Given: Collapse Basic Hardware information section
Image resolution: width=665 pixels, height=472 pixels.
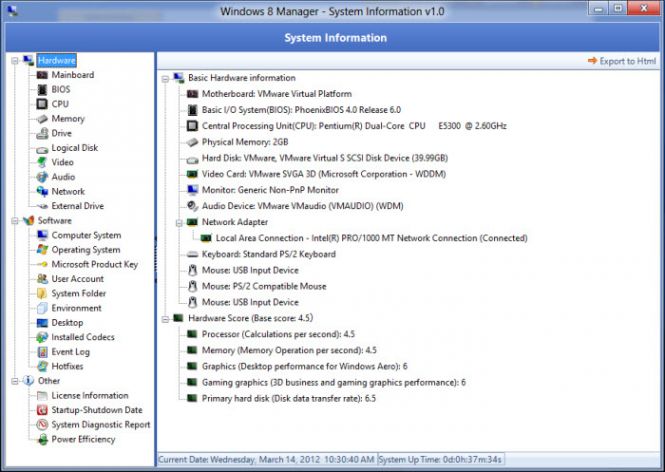Looking at the screenshot, I should (x=165, y=78).
